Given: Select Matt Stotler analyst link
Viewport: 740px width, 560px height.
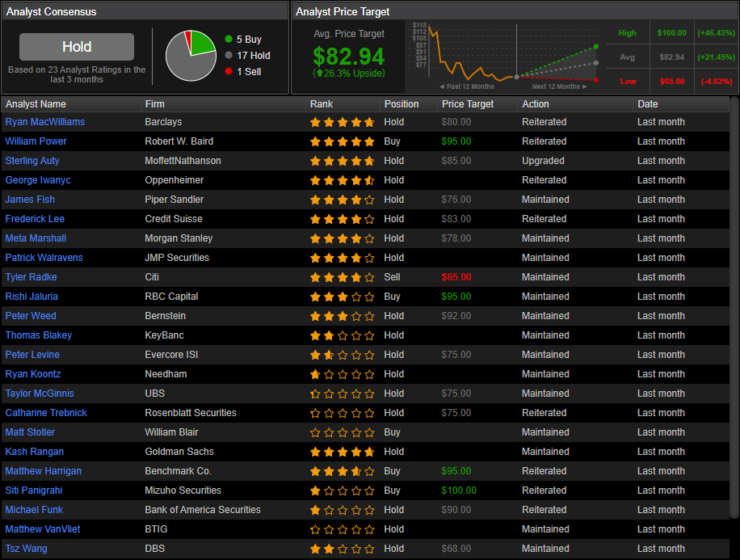Looking at the screenshot, I should tap(30, 432).
